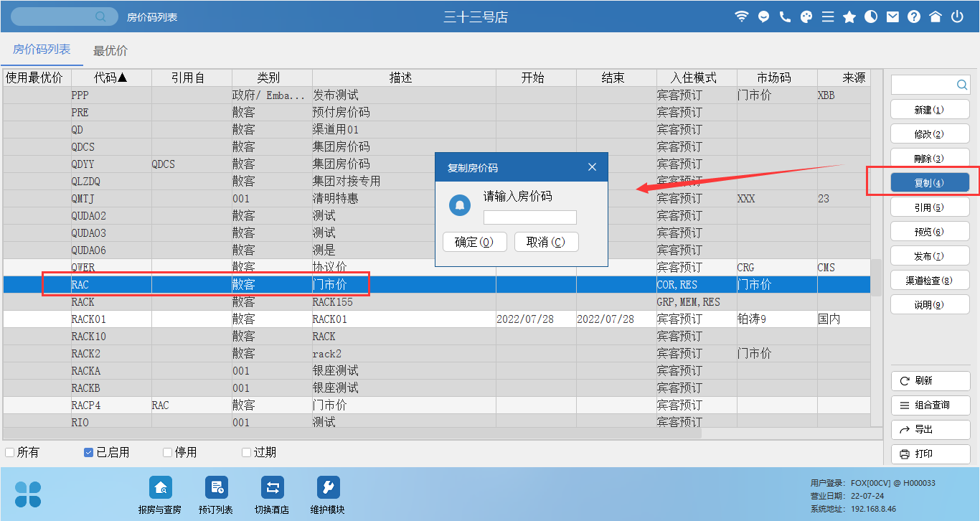Open 维护模块 wrench icon
Screen dimensions: 980x521
[x=328, y=488]
